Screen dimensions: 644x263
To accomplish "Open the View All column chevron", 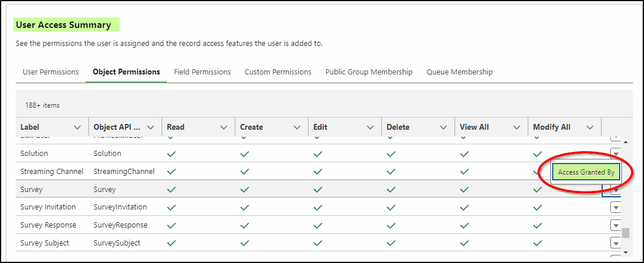I will pyautogui.click(x=517, y=127).
